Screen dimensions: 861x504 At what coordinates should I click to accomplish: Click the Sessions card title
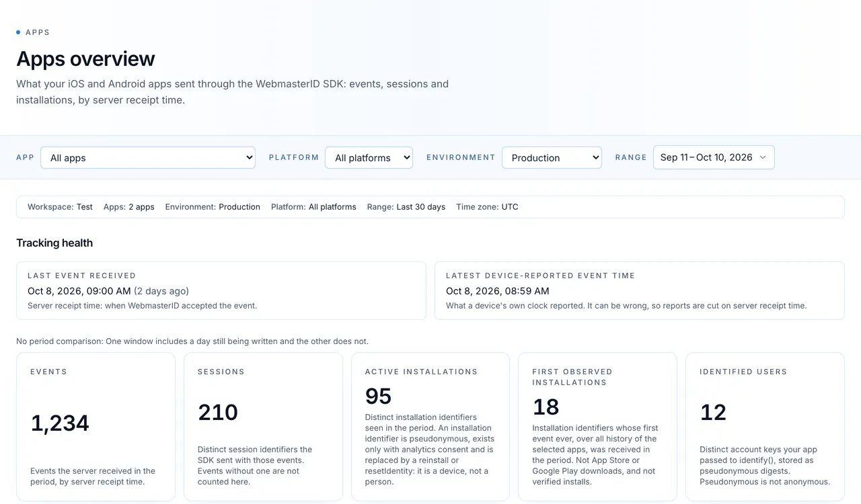click(221, 372)
